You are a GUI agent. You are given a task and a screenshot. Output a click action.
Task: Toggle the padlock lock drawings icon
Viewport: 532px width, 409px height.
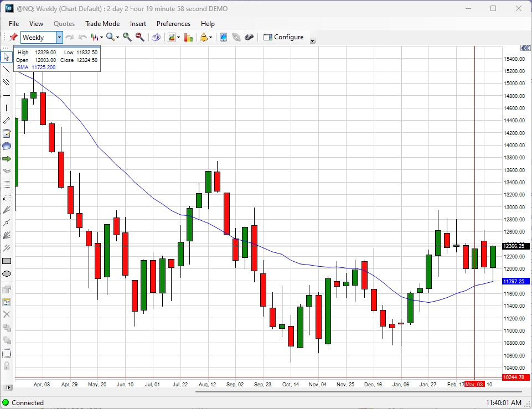tap(7, 366)
